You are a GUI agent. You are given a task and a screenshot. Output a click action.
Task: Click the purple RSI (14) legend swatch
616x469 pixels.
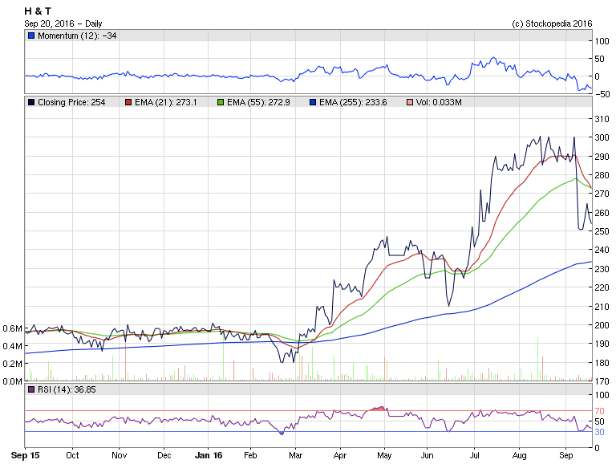point(31,390)
